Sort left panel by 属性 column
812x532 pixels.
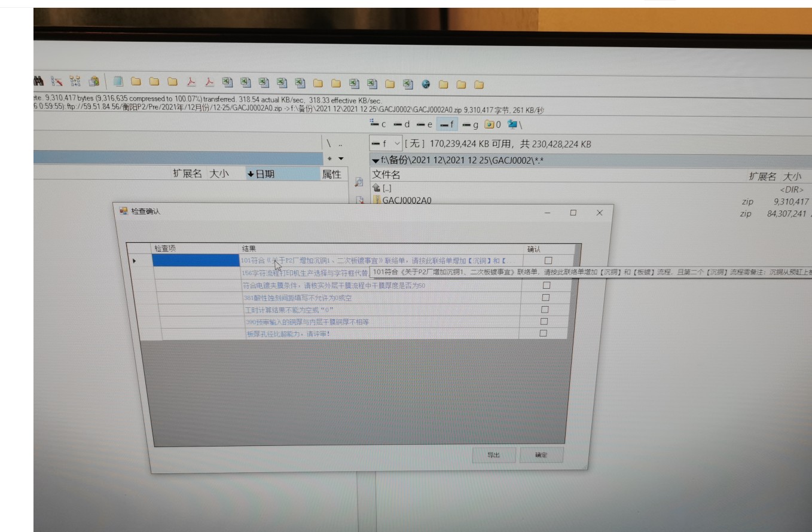tap(331, 174)
